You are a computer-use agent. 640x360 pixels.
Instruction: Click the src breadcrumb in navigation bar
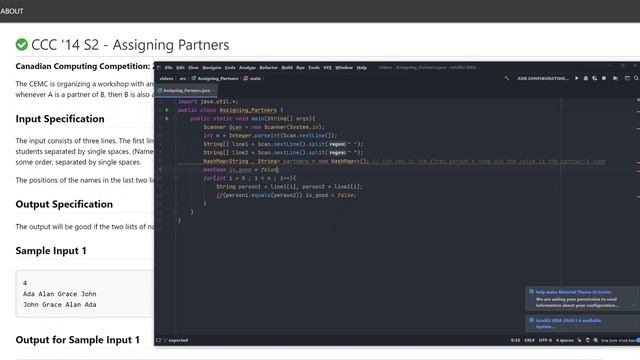pos(182,78)
